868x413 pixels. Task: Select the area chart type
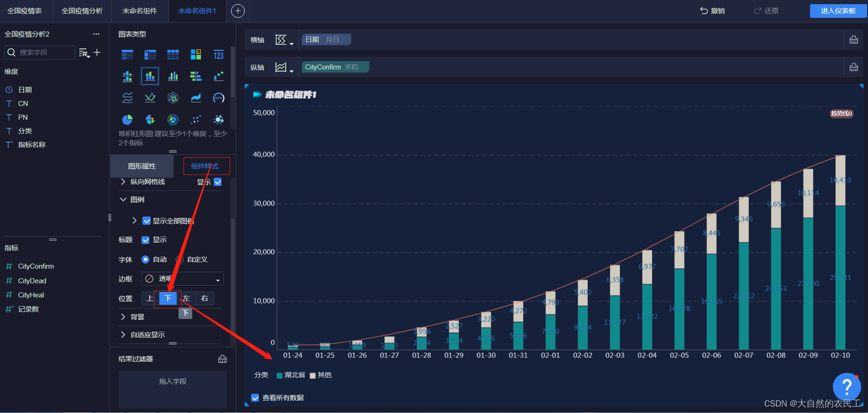pyautogui.click(x=196, y=98)
